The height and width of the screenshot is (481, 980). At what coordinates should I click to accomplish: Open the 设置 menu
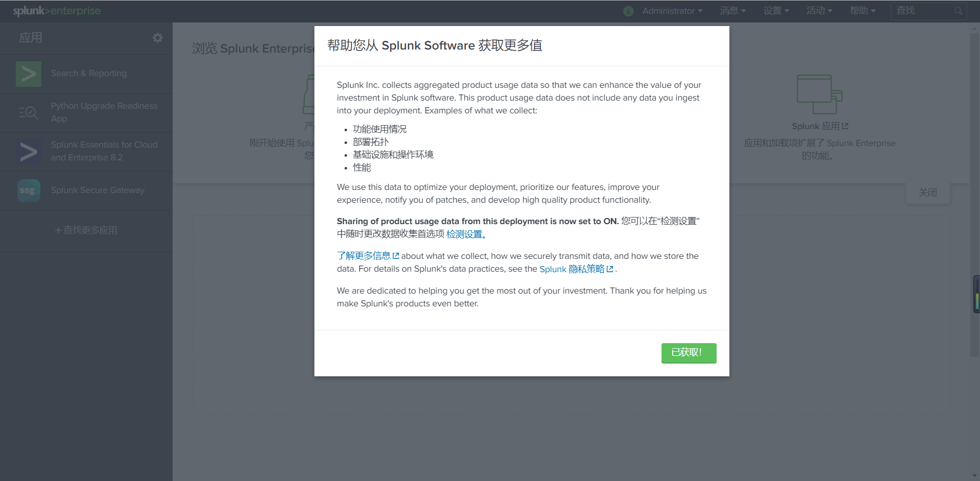[776, 11]
